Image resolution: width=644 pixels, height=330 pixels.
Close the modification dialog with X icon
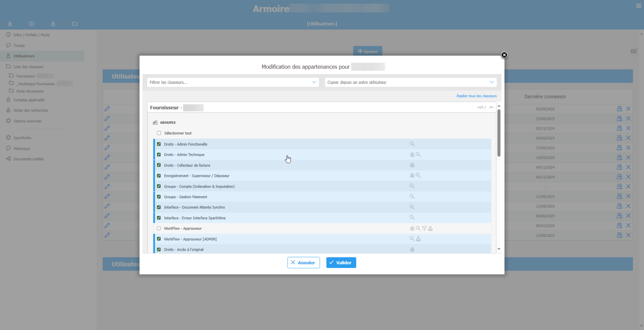(x=504, y=55)
